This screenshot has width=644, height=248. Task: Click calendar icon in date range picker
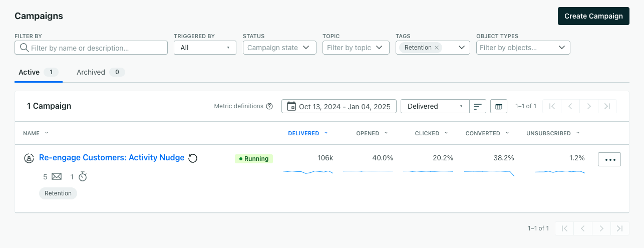pos(291,106)
